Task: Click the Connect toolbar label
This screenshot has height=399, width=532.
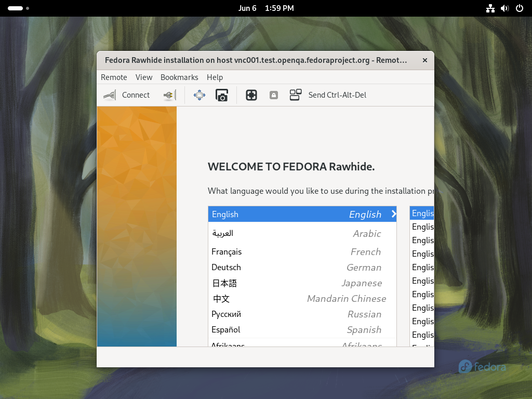Action: (x=136, y=95)
